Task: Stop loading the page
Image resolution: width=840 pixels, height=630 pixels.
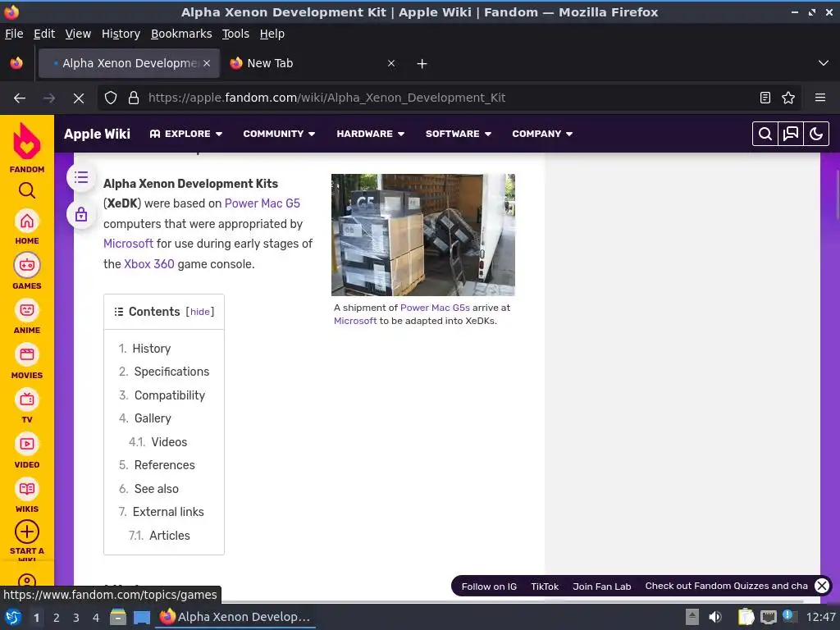Action: (x=78, y=98)
